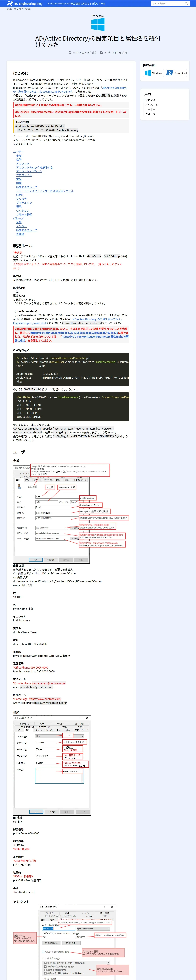The width and height of the screenshot is (196, 980).
Task: Open the ブログ記事 breadcrumb link
Action: [25, 9]
